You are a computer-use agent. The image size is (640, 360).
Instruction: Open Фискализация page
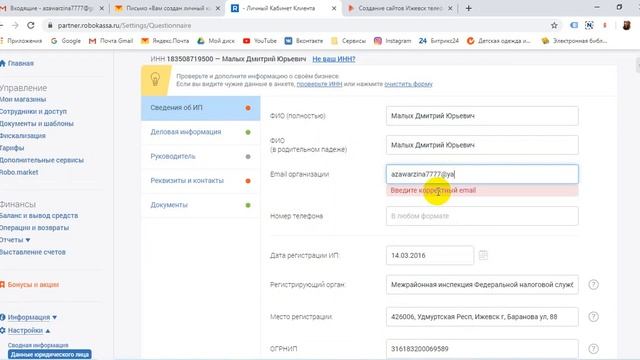[23, 136]
